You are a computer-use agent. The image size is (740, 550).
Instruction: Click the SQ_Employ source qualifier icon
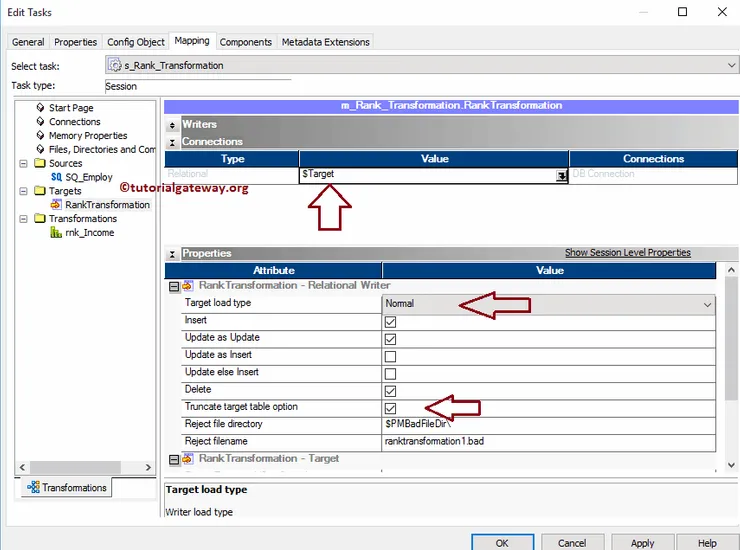(x=56, y=177)
